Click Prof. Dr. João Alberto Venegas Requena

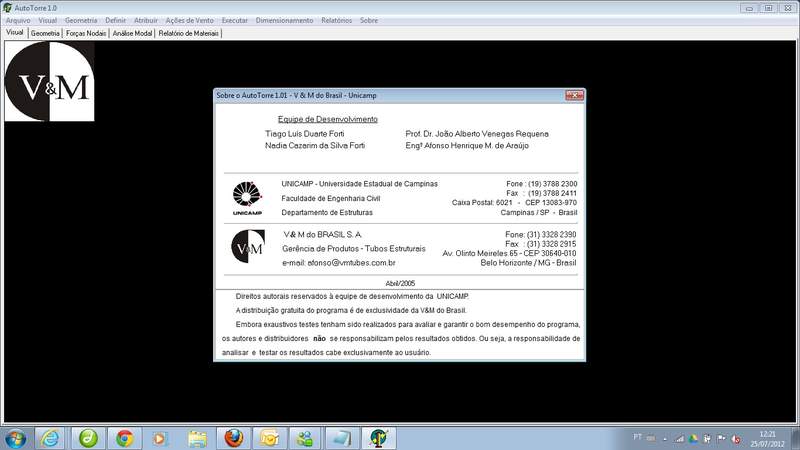[477, 134]
